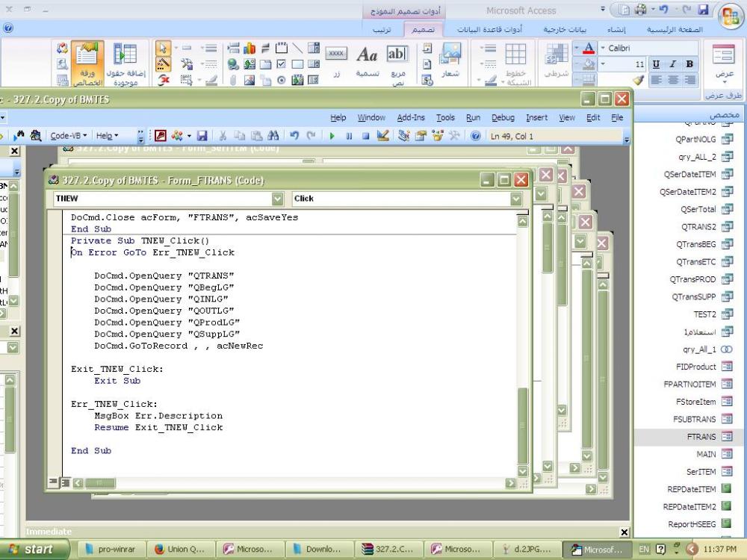Toggle Bold formatting in the ribbon
Viewport: 747px width, 560px height.
click(x=689, y=63)
